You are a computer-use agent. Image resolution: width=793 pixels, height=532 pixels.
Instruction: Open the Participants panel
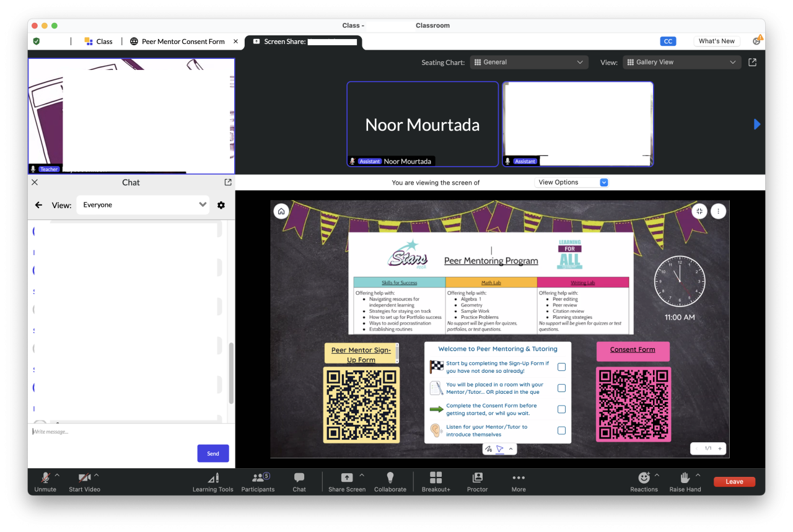coord(258,481)
